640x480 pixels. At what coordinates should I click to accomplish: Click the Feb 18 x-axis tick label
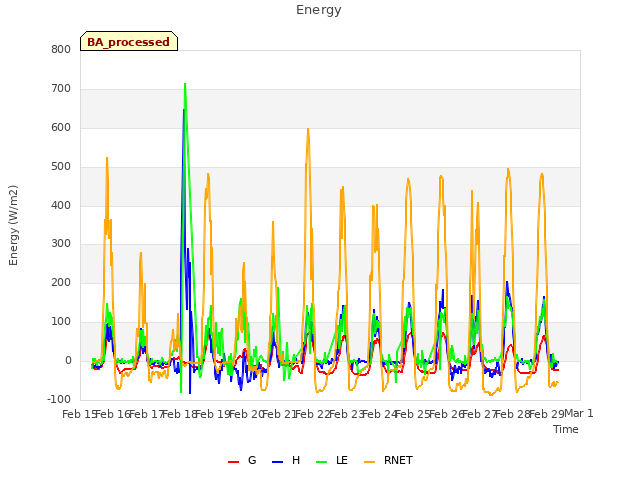coord(180,414)
